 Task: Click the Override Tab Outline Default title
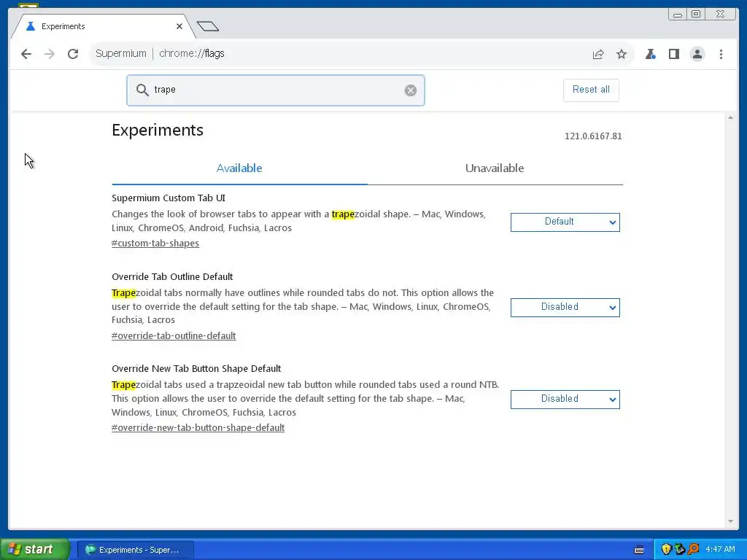pyautogui.click(x=172, y=276)
